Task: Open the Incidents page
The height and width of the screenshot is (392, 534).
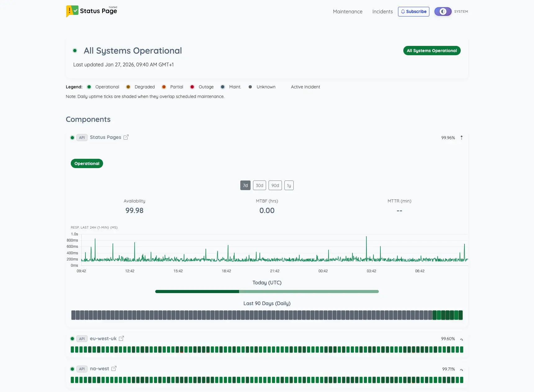Action: click(x=382, y=11)
